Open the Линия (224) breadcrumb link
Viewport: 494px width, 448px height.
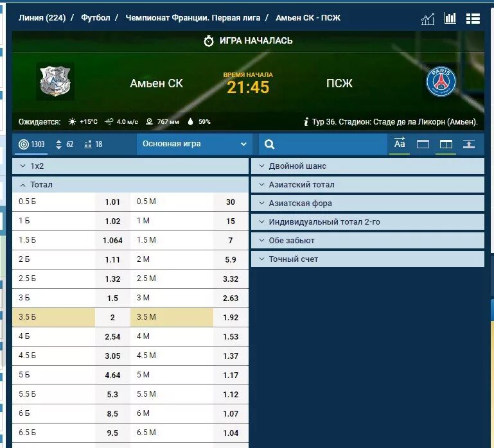(42, 17)
